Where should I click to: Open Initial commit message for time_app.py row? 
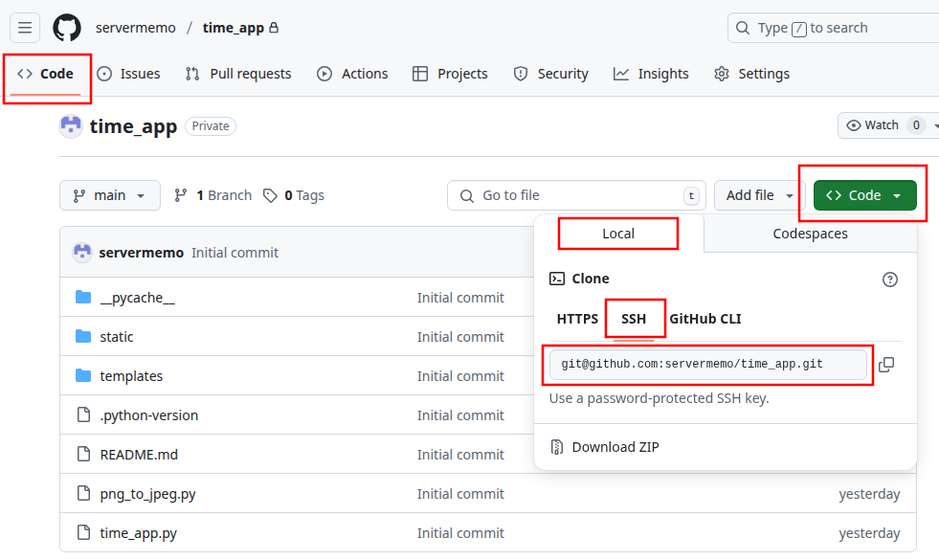click(460, 533)
